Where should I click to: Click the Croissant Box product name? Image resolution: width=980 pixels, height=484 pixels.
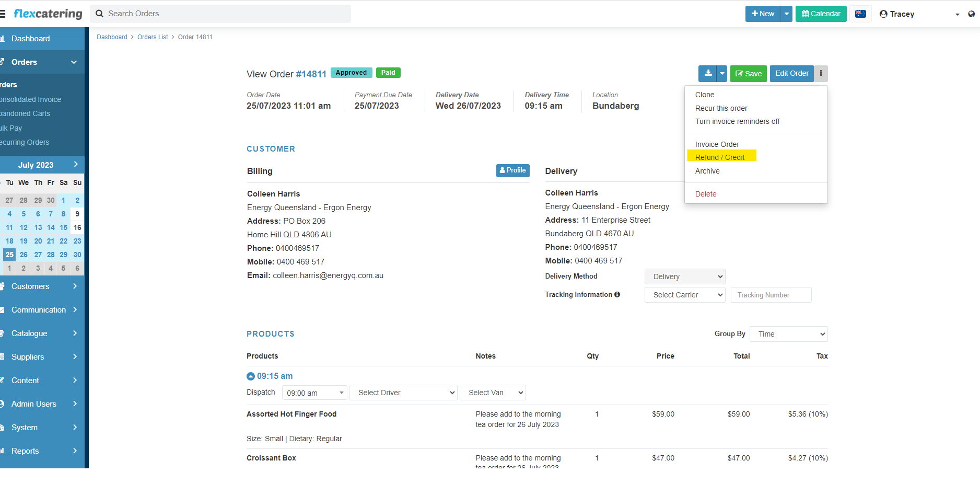coord(271,458)
